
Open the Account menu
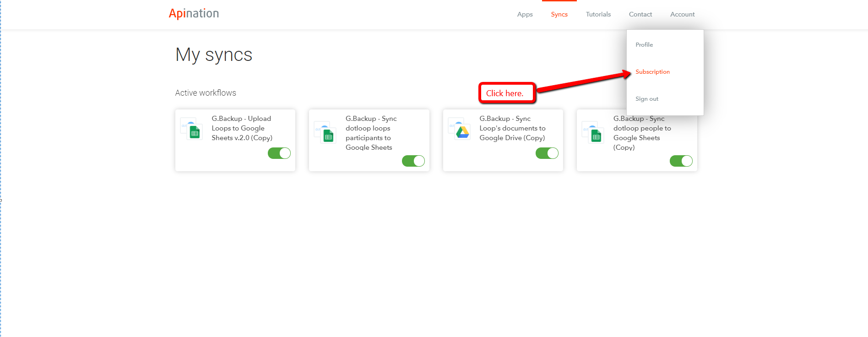[682, 14]
